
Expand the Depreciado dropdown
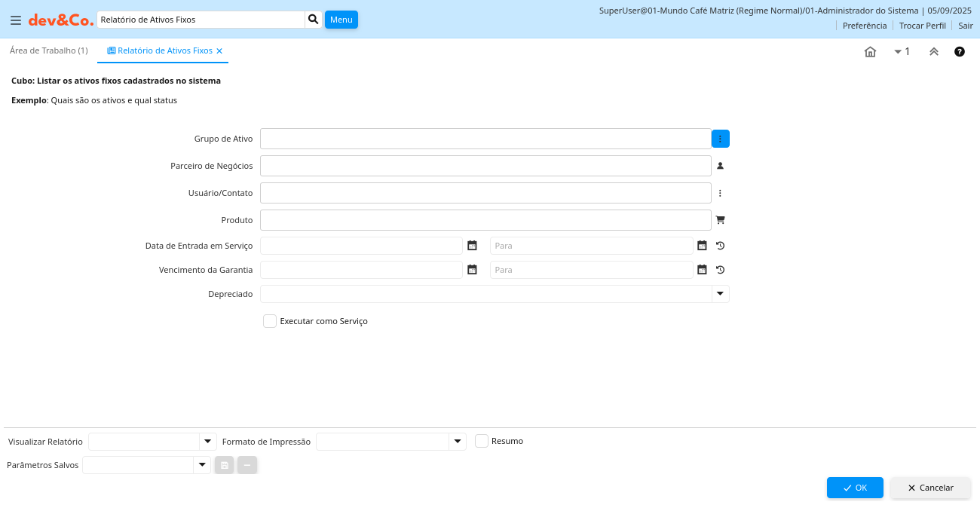tap(720, 294)
